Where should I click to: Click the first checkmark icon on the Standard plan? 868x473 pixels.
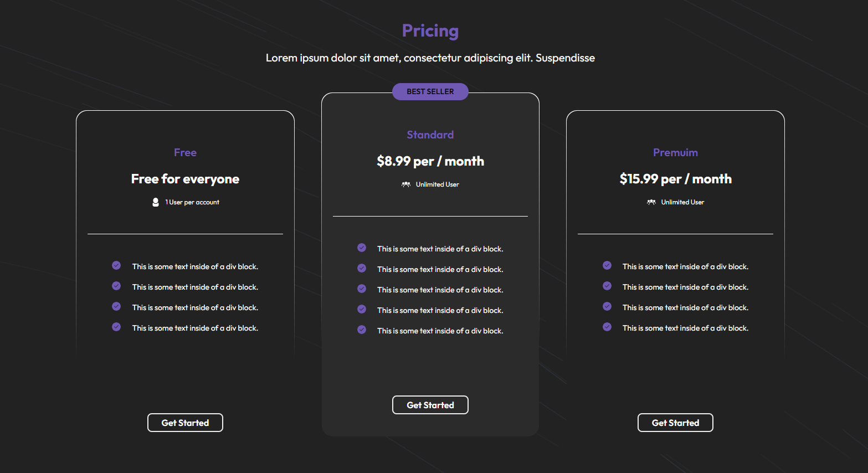(x=362, y=248)
